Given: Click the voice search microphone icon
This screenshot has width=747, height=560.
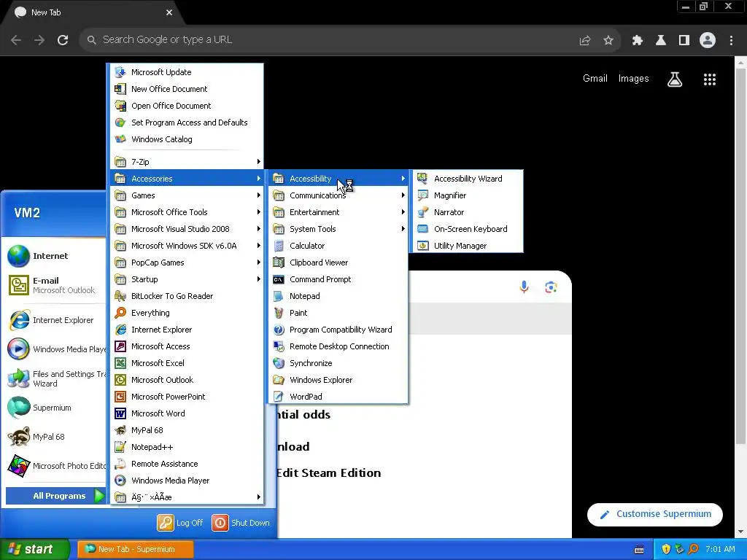Looking at the screenshot, I should point(524,287).
